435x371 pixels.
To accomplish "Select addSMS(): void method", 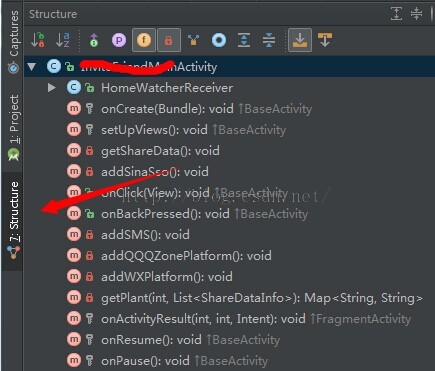I will pos(145,235).
